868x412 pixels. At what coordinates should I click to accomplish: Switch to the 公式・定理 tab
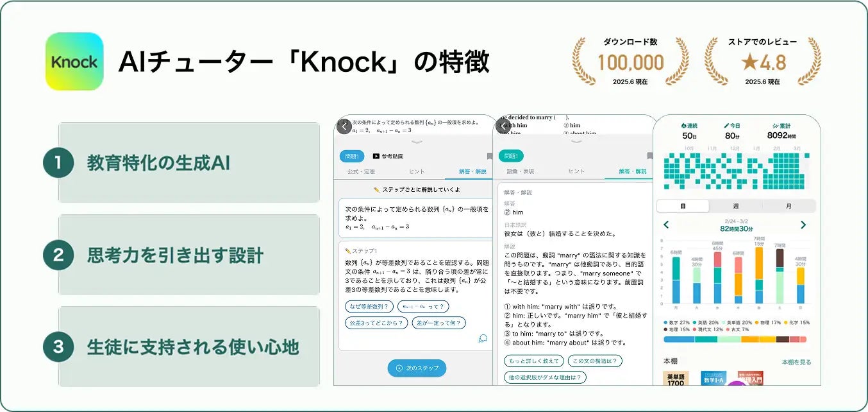pyautogui.click(x=361, y=172)
